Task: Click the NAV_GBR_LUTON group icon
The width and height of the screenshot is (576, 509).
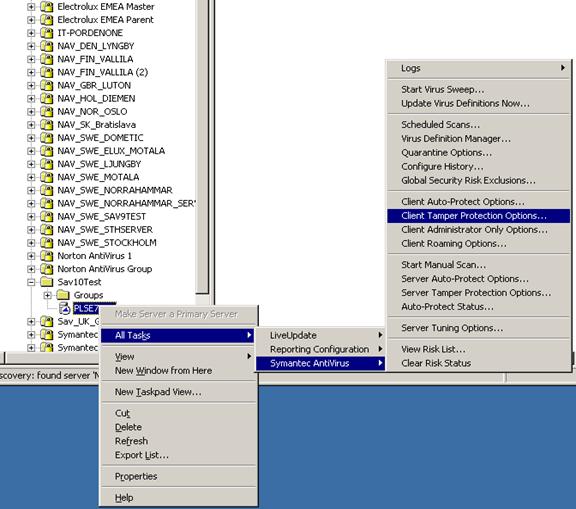Action: tap(47, 86)
